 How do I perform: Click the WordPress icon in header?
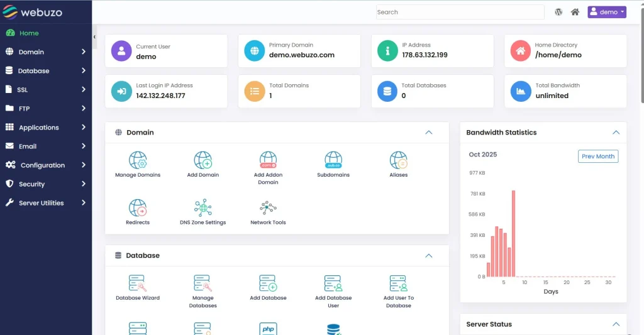[558, 12]
